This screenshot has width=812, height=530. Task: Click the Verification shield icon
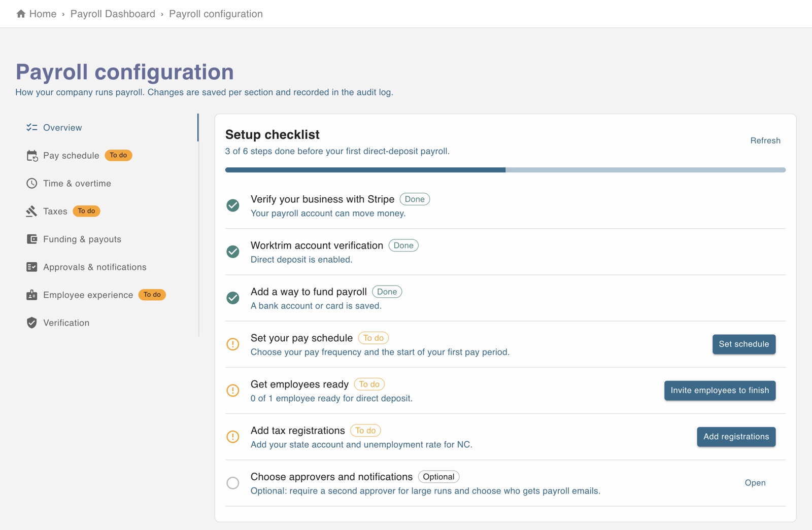32,323
